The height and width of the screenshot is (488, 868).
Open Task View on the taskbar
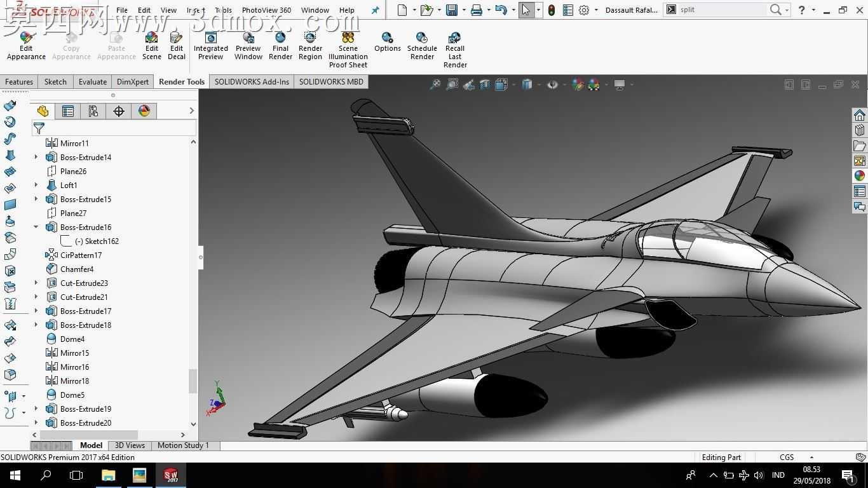pos(76,475)
